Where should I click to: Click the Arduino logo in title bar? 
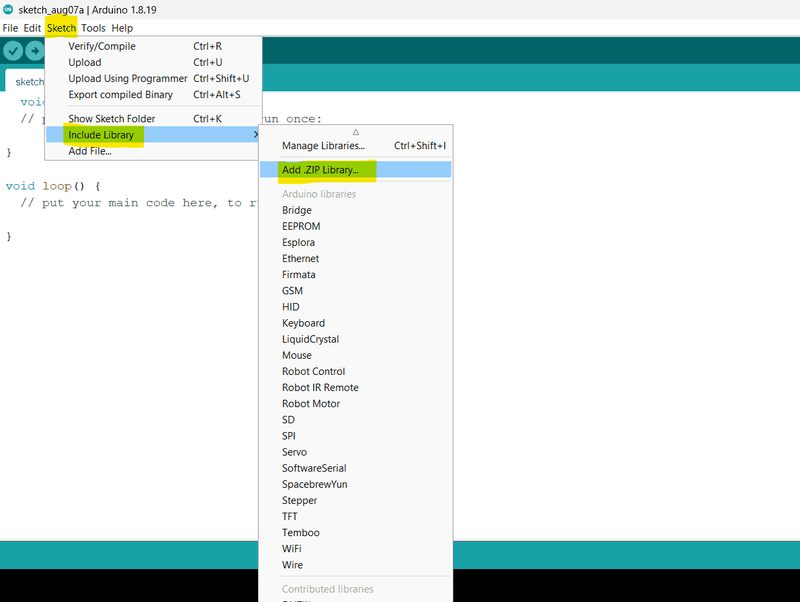click(8, 9)
